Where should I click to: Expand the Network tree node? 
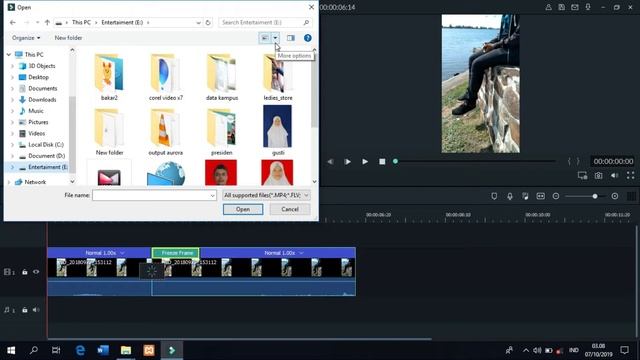click(9, 182)
